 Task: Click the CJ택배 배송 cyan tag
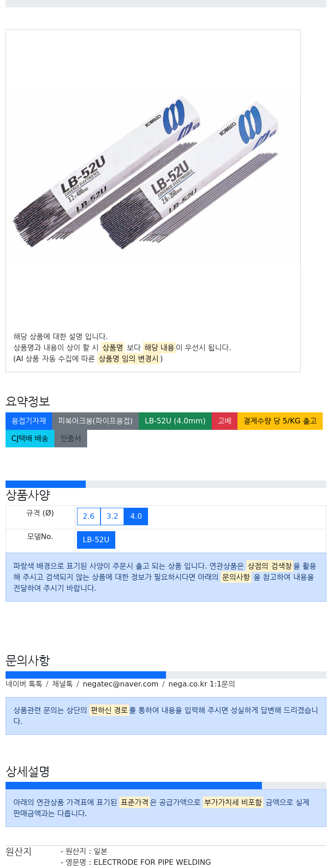click(30, 439)
